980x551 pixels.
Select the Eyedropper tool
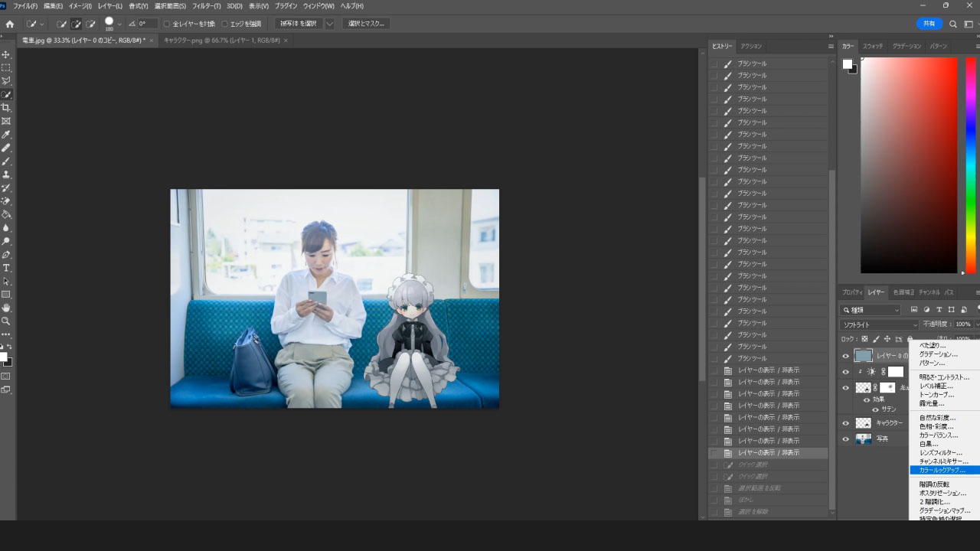point(6,134)
